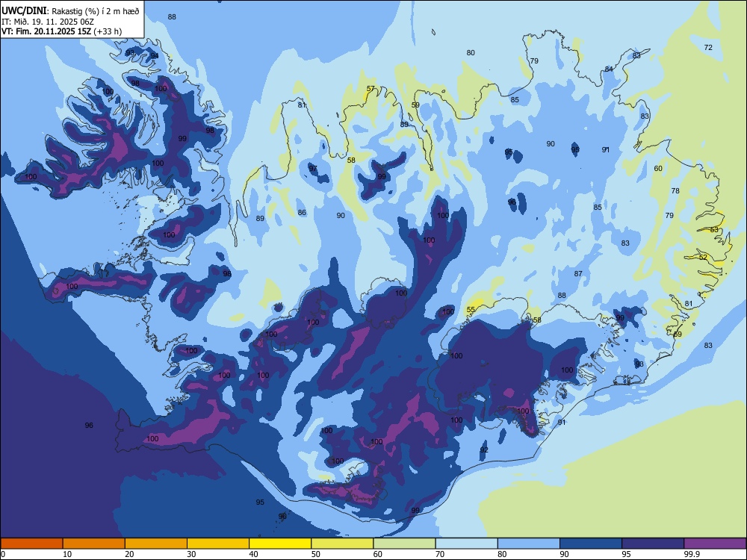
Task: Click the UWC/DINI title text
Action: pos(24,11)
